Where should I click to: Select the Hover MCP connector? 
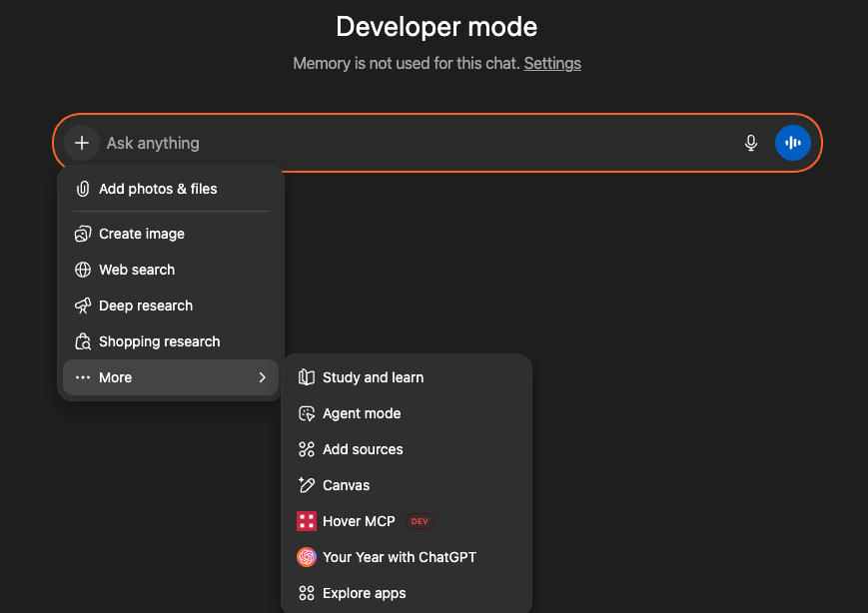(x=407, y=521)
